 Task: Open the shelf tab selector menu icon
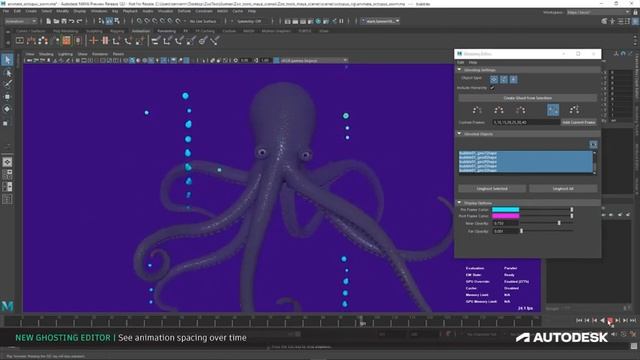coord(8,31)
